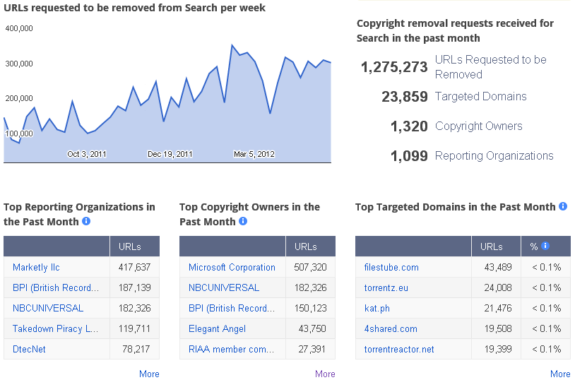Image resolution: width=575 pixels, height=392 pixels.
Task: Open 4shared.com domain link
Action: point(391,329)
